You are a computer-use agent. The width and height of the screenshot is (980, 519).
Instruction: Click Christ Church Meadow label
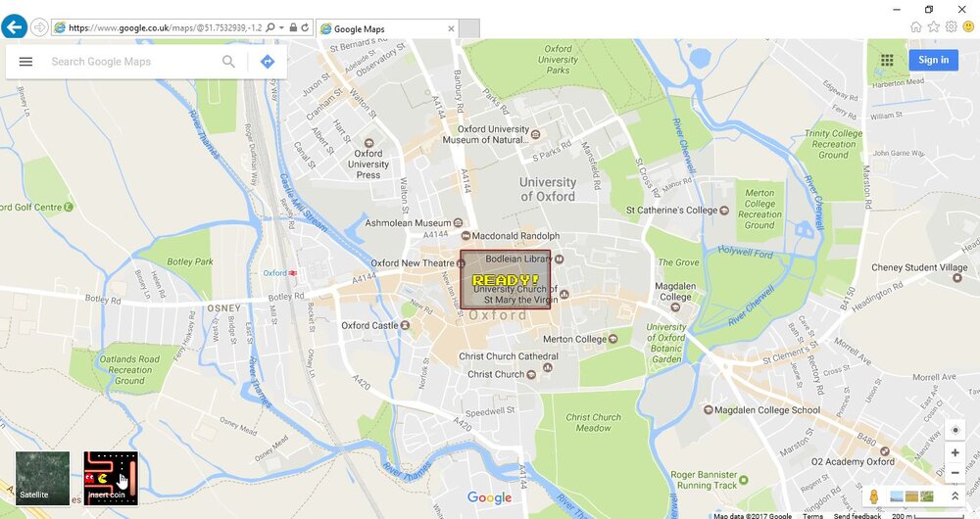tap(593, 423)
